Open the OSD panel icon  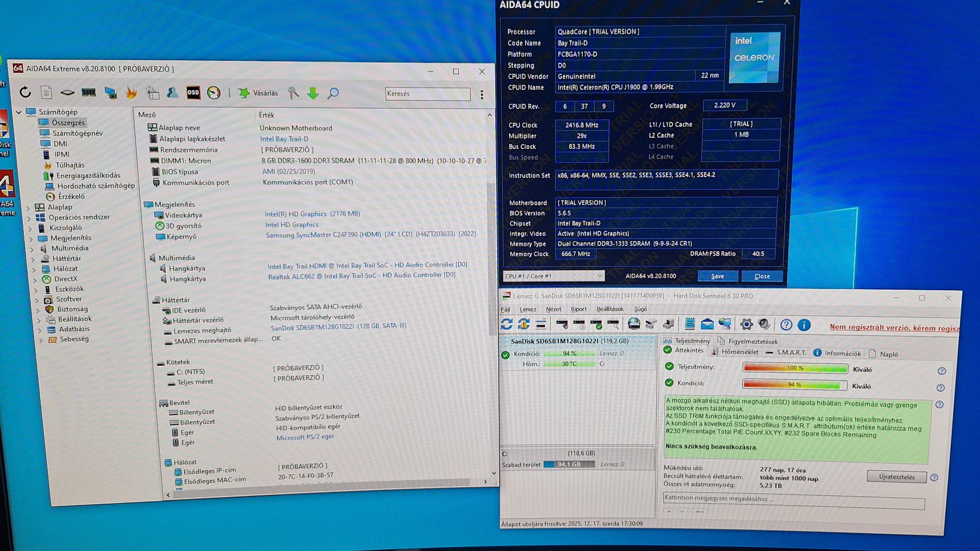(193, 93)
